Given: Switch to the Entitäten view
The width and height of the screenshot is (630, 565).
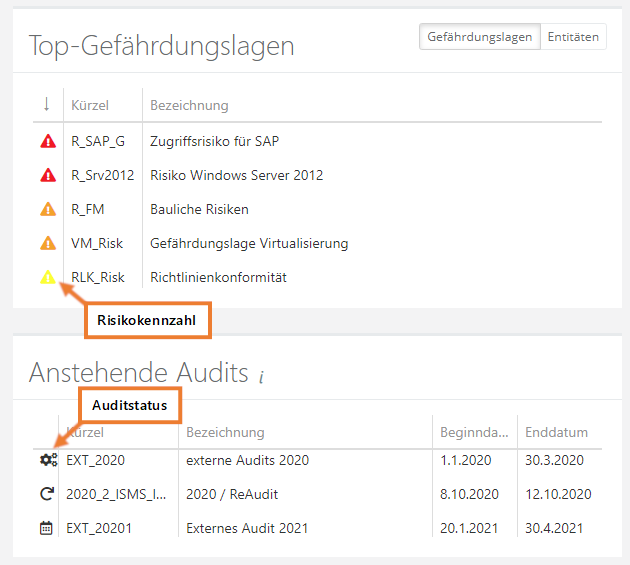Looking at the screenshot, I should click(x=573, y=37).
